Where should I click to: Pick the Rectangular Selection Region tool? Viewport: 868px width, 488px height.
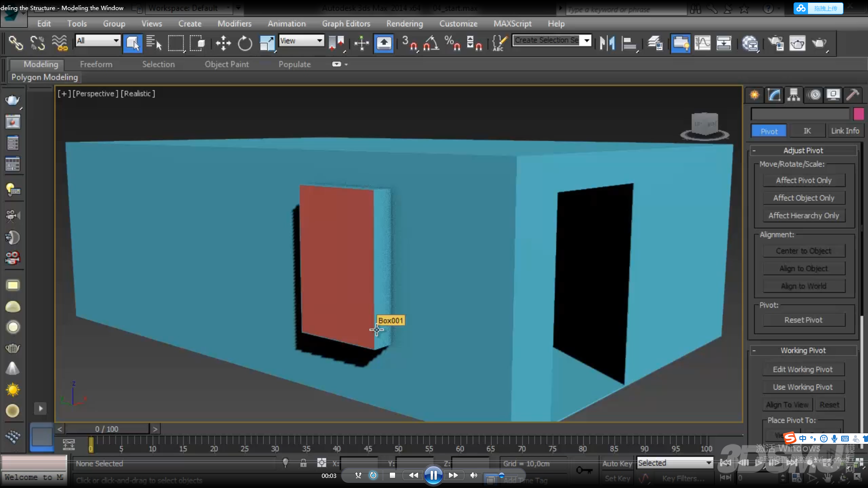(x=176, y=43)
